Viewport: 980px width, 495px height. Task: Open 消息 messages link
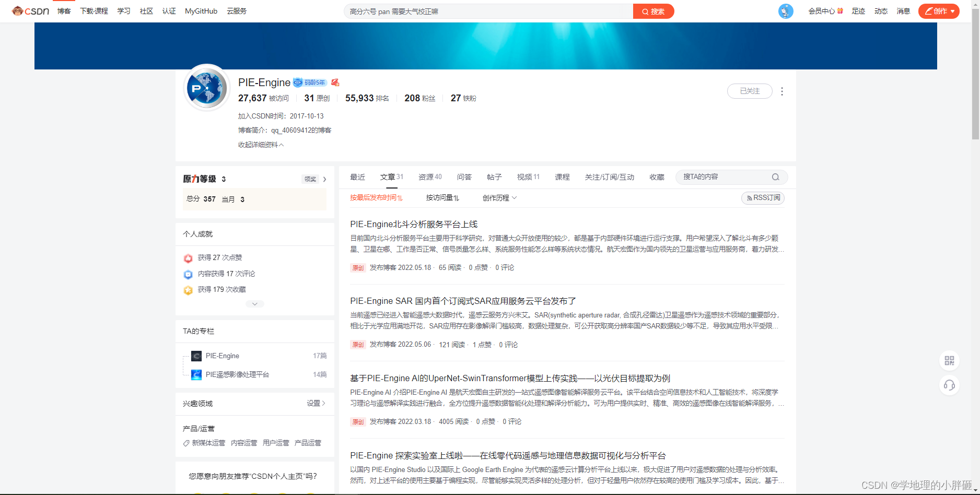(903, 11)
